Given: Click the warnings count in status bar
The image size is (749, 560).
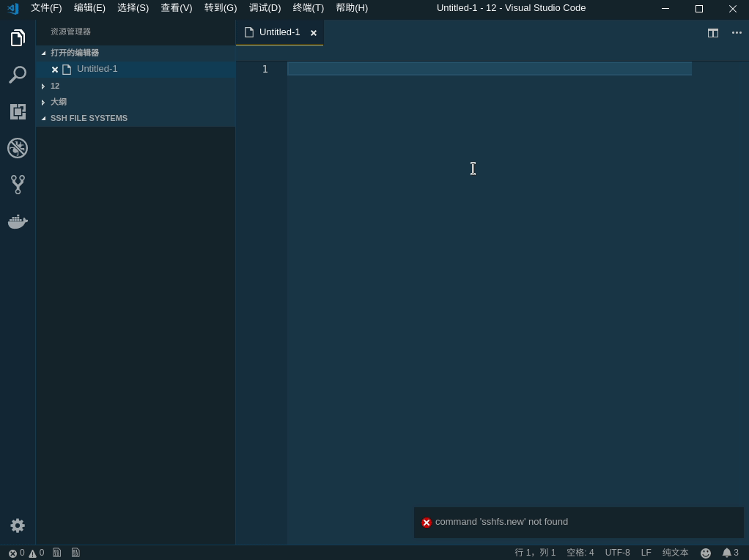Looking at the screenshot, I should [x=37, y=553].
